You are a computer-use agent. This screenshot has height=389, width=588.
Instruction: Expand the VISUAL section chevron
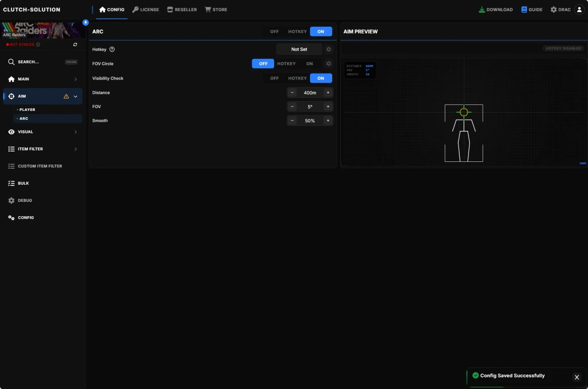click(x=76, y=132)
